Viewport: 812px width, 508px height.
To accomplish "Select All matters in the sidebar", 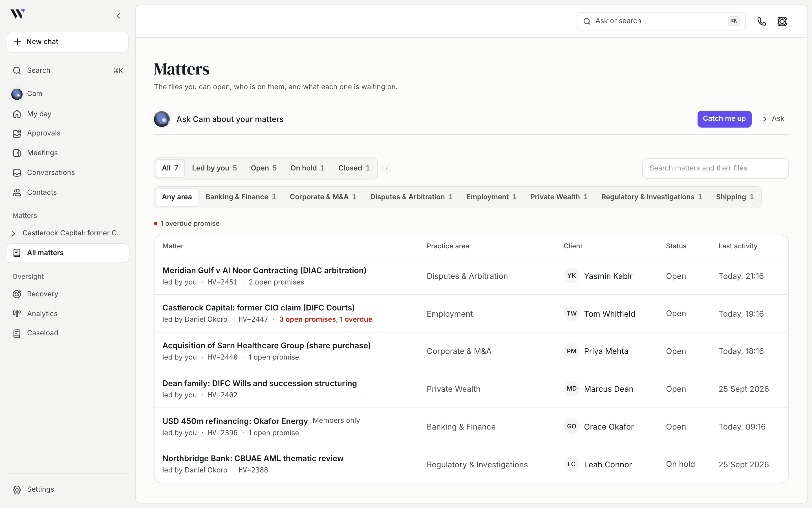I will coord(67,253).
